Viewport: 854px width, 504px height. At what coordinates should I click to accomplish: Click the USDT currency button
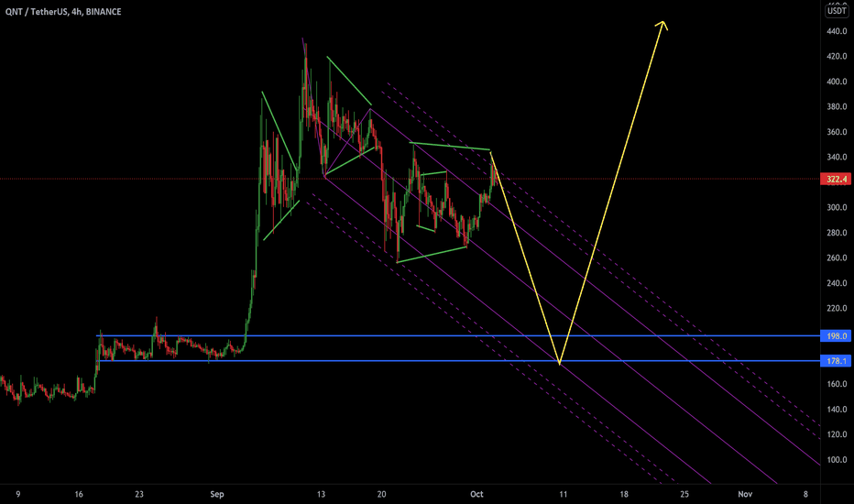pyautogui.click(x=836, y=11)
